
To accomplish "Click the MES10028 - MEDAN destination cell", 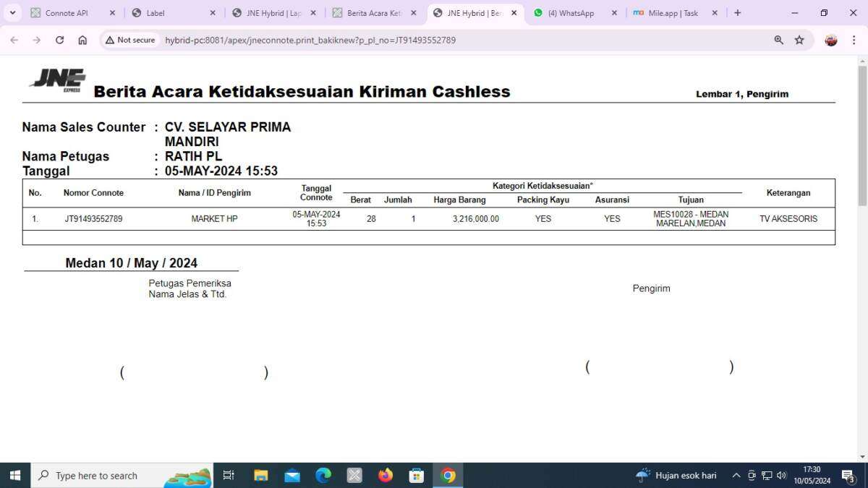I will (x=691, y=219).
